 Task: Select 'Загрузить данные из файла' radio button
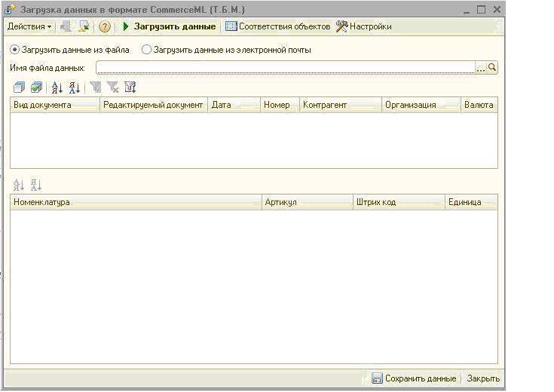(x=15, y=50)
